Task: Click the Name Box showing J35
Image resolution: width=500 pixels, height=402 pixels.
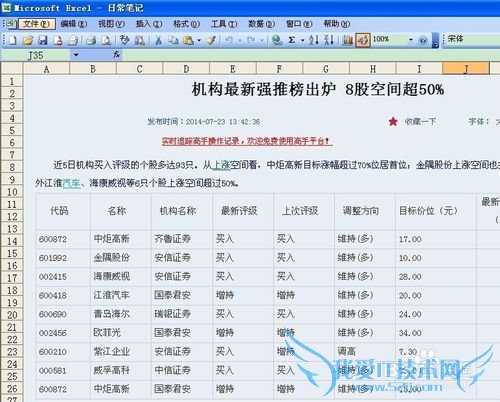Action: click(x=36, y=55)
